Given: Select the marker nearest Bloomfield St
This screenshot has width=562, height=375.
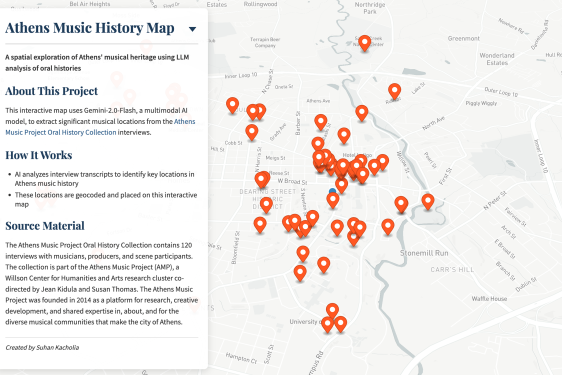Looking at the screenshot, I should coord(260,226).
